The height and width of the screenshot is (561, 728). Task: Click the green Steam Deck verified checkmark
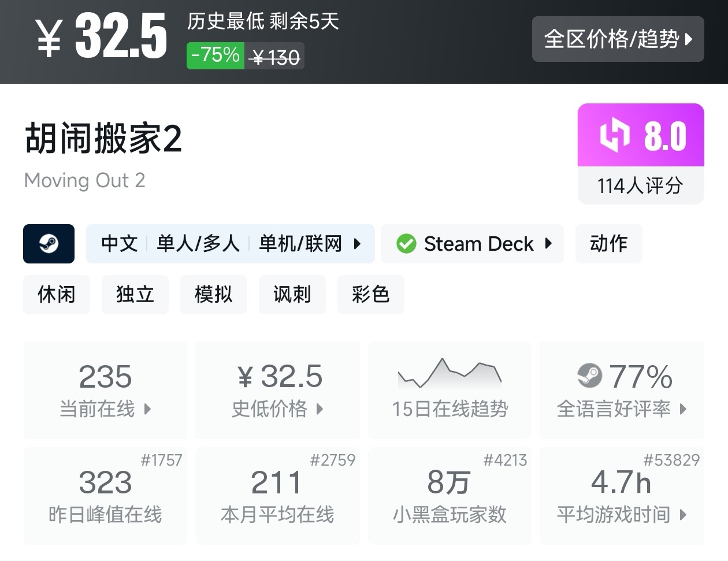coord(406,244)
